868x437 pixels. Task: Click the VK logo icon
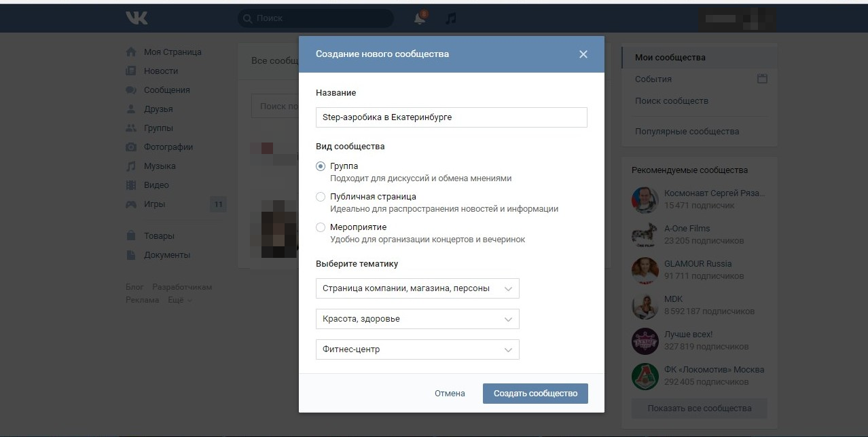(137, 18)
